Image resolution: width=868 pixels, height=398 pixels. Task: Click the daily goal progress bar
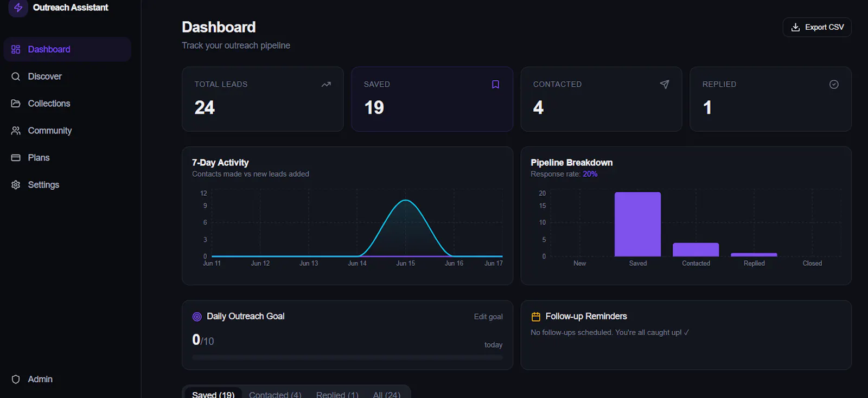[347, 357]
